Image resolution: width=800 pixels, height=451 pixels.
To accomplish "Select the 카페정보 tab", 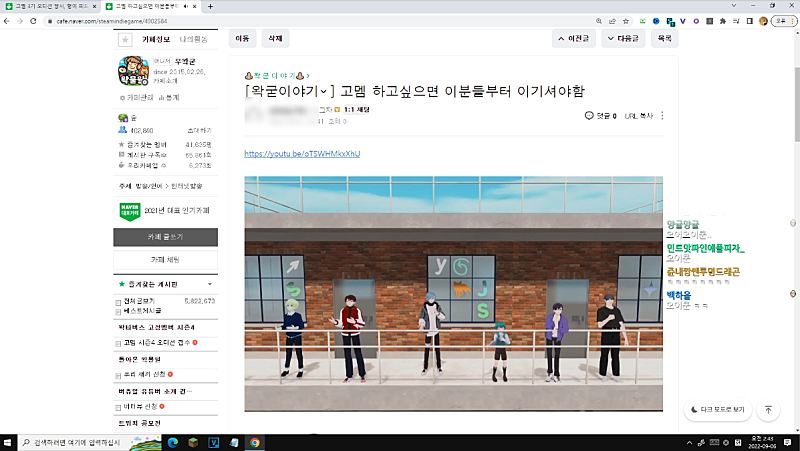I will [157, 39].
